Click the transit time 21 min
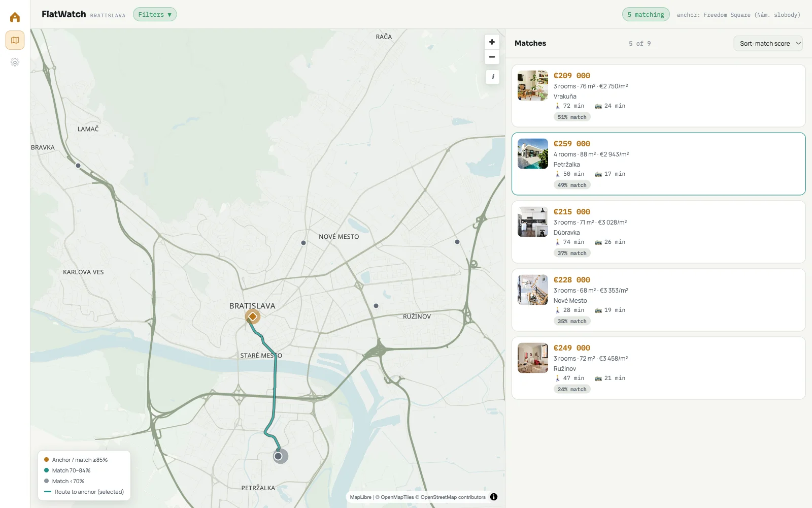The height and width of the screenshot is (508, 812). 610,378
